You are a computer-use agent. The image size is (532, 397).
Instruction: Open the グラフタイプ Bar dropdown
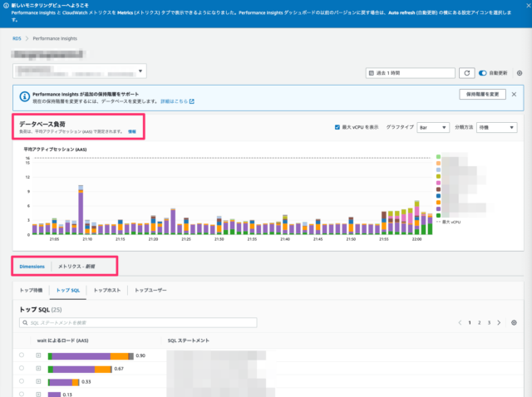pos(434,127)
